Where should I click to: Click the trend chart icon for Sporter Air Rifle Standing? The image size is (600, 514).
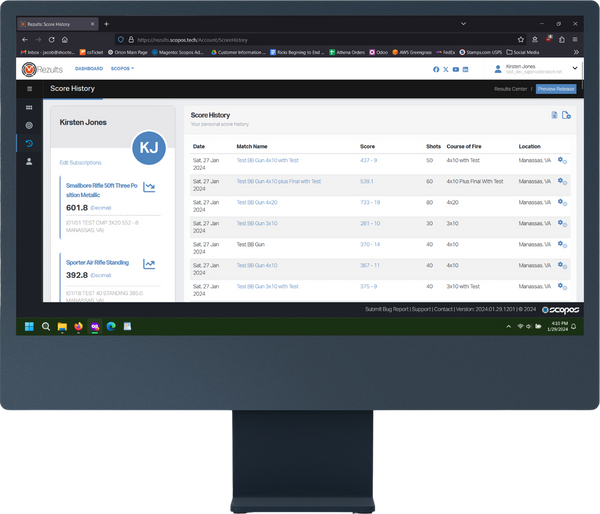149,264
